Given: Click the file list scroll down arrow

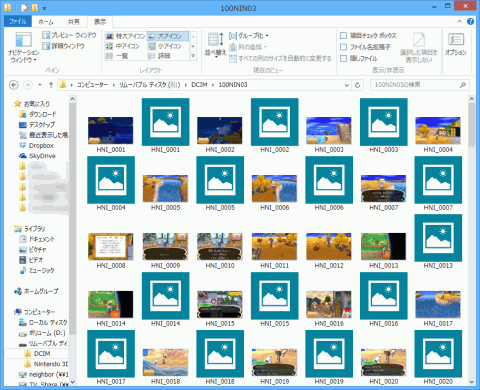Looking at the screenshot, I should 472,382.
